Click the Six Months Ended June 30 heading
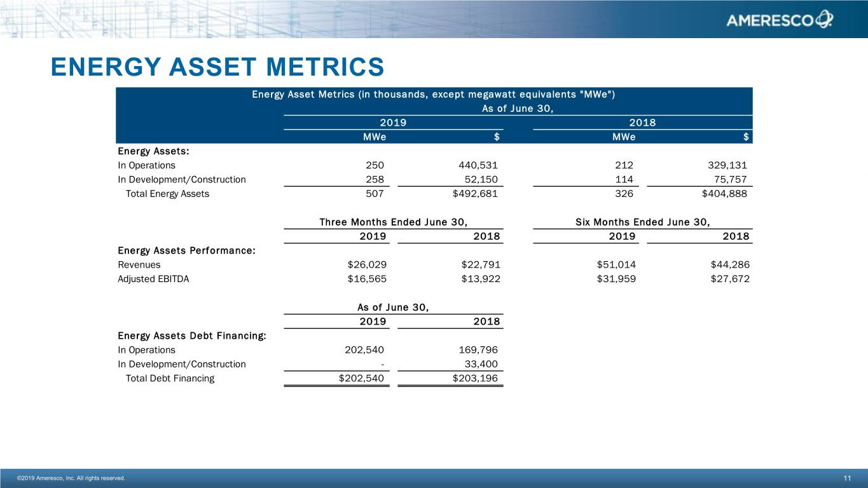 point(642,222)
